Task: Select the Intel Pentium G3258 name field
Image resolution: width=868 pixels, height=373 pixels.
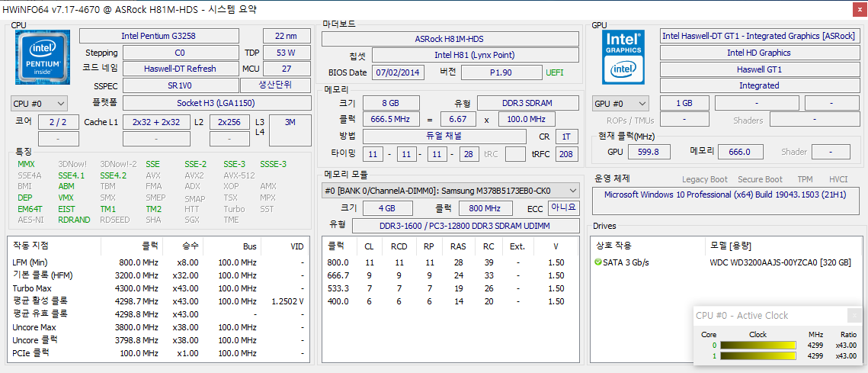Action: tap(159, 36)
